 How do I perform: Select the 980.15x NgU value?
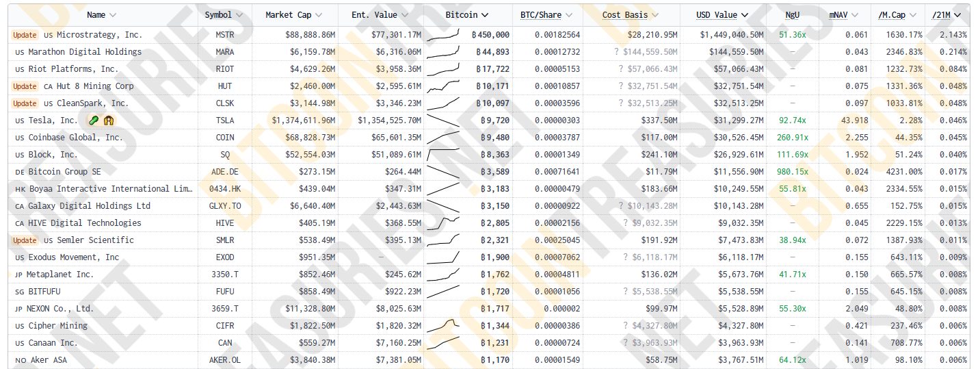tap(792, 172)
